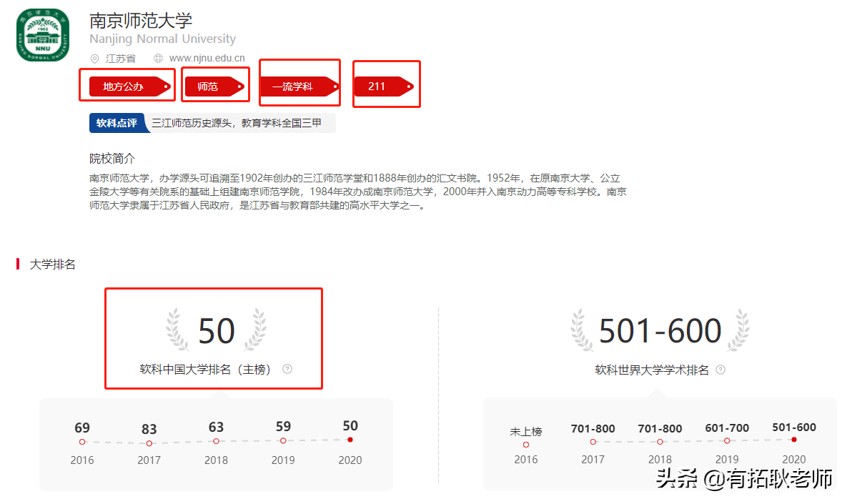
Task: Select the highlighted 软科中国大学排名 ranking card
Action: click(x=213, y=338)
